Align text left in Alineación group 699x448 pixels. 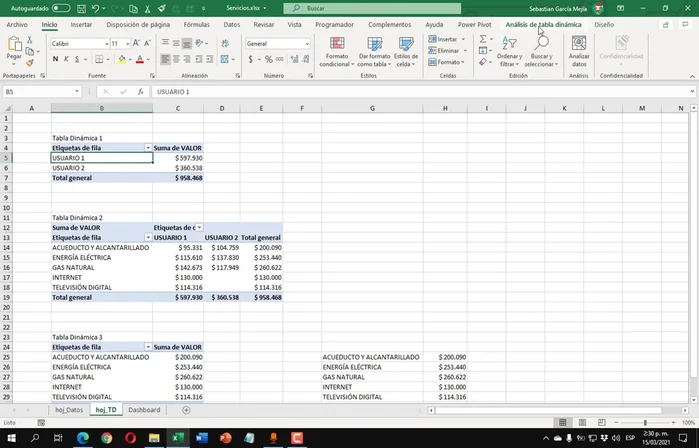165,59
